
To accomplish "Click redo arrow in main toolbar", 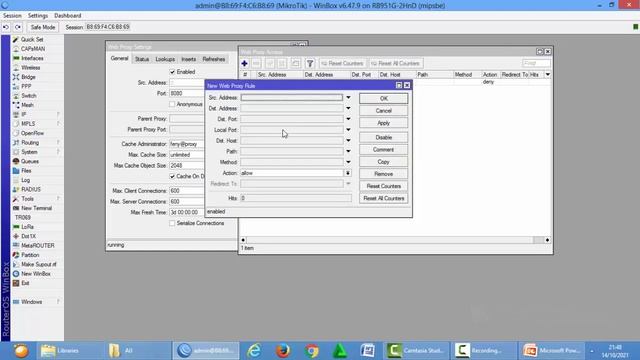I will [18, 27].
